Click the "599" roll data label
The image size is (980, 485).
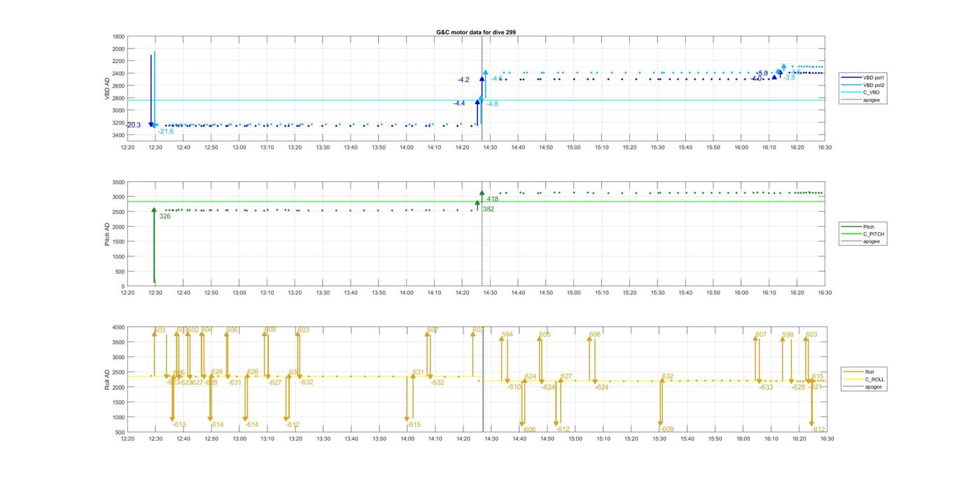788,335
